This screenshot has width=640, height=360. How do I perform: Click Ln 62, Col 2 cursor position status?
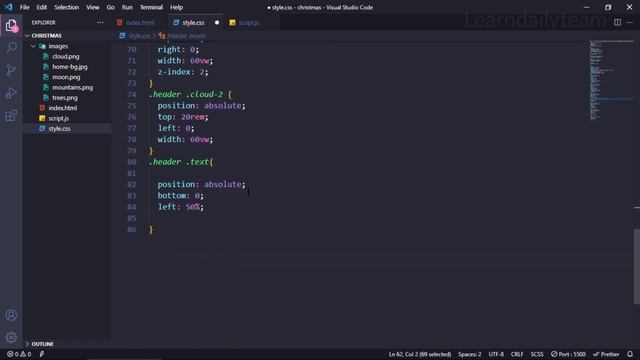pos(420,354)
